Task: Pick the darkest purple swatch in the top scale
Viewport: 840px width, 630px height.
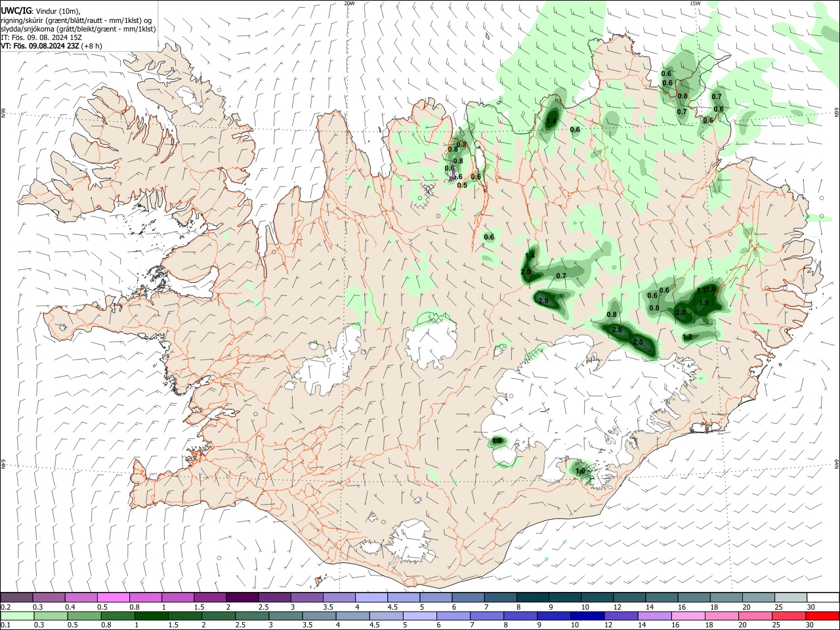Action: [242, 597]
